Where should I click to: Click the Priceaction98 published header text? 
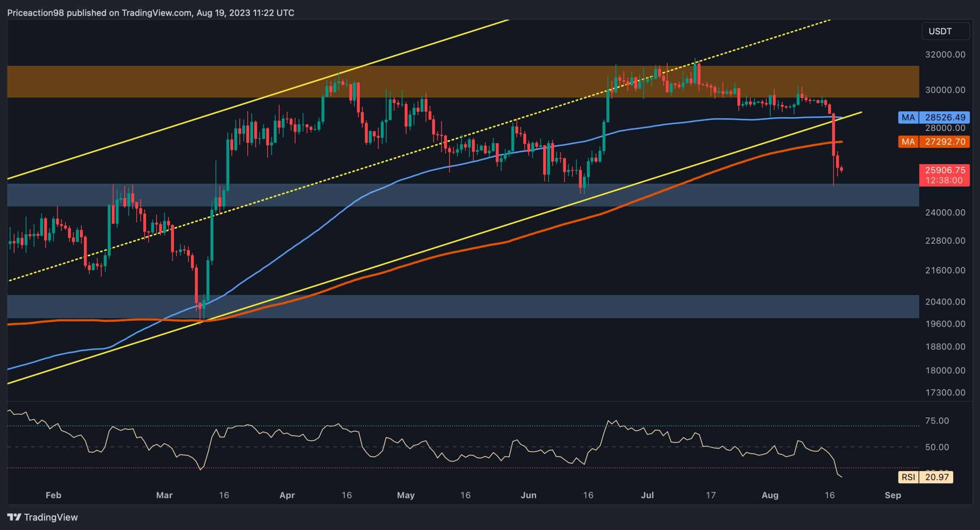pyautogui.click(x=151, y=13)
